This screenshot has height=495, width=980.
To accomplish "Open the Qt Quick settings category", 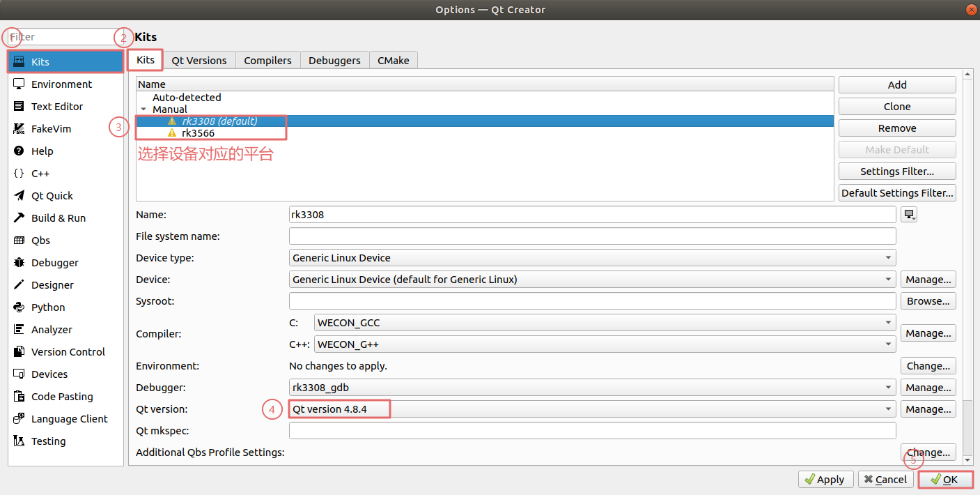I will 52,196.
